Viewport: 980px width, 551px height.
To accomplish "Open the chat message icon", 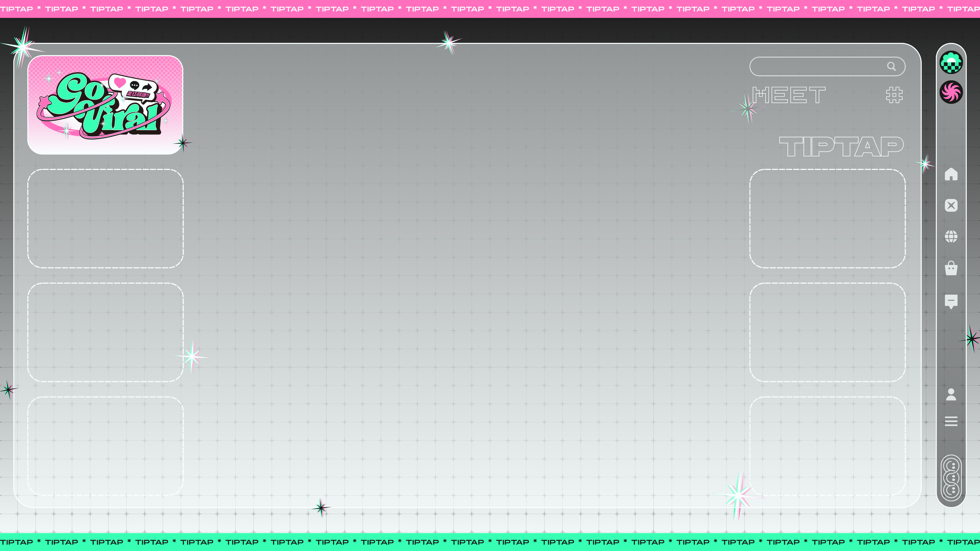I will coord(951,302).
